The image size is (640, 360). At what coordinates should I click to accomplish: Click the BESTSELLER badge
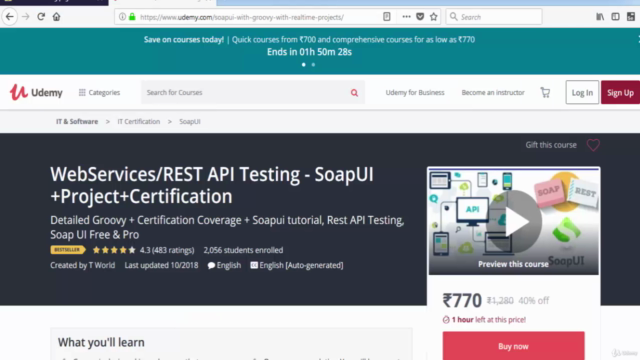click(x=67, y=250)
